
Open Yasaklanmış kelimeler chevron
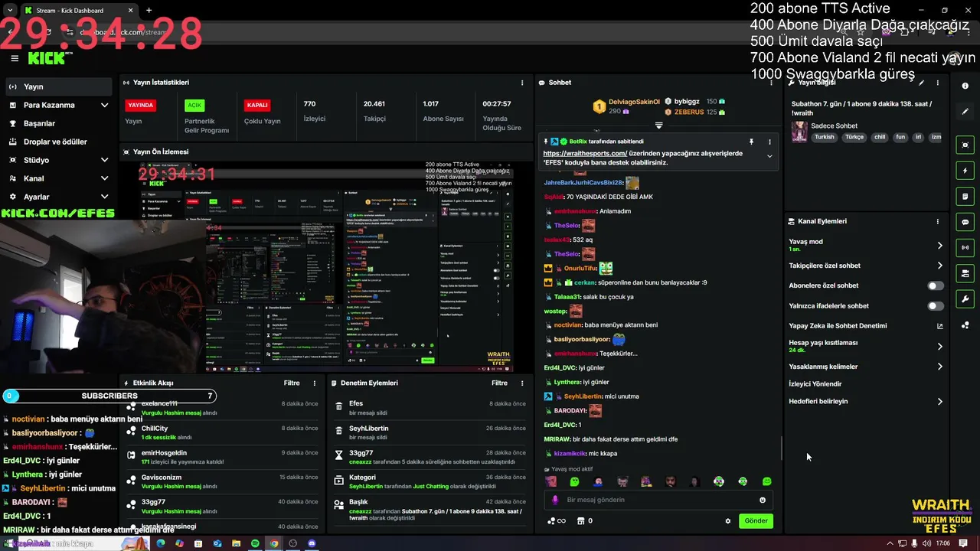pos(940,367)
